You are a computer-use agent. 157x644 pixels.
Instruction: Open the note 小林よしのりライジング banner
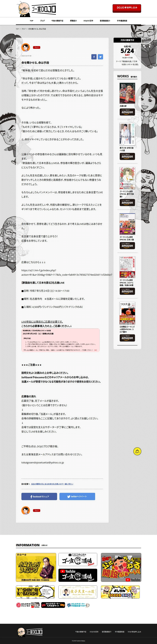pyautogui.click(x=36, y=567)
